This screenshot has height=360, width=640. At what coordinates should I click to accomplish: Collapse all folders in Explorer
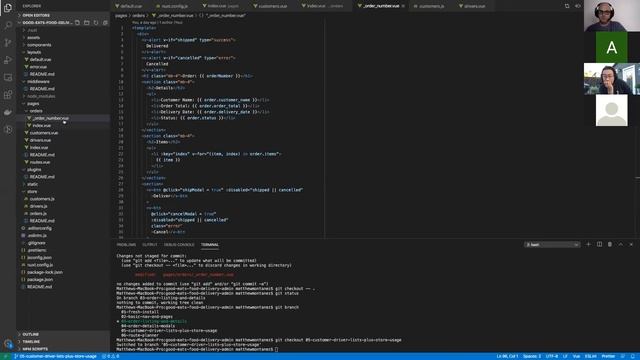coord(105,22)
